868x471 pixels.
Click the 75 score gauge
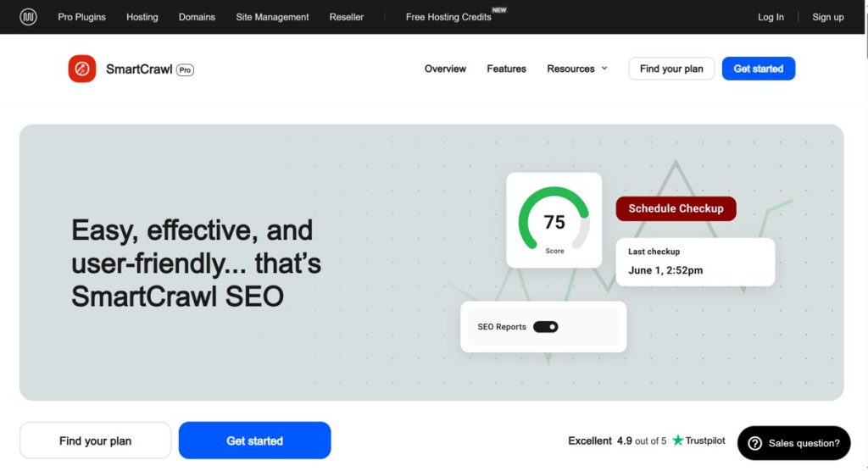[x=554, y=220]
